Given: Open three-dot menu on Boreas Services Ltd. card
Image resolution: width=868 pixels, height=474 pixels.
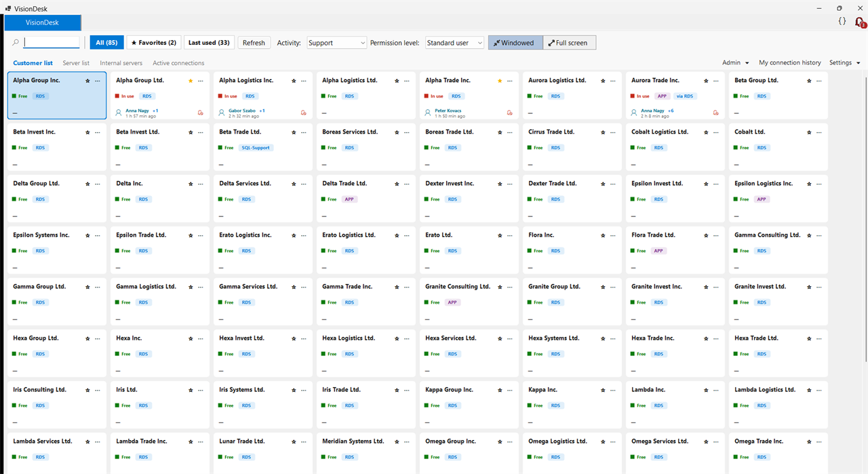Looking at the screenshot, I should coord(407,132).
